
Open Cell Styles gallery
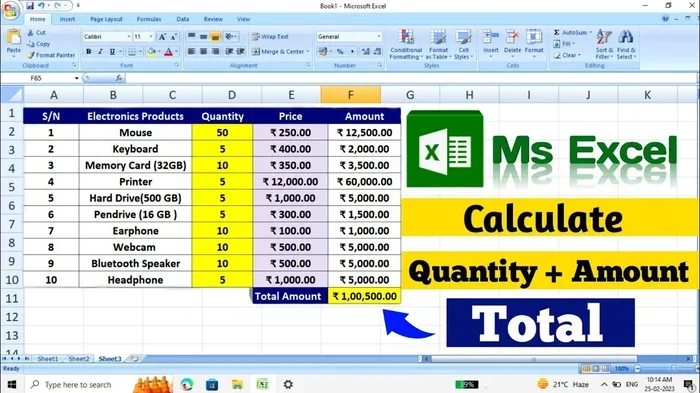coord(463,45)
